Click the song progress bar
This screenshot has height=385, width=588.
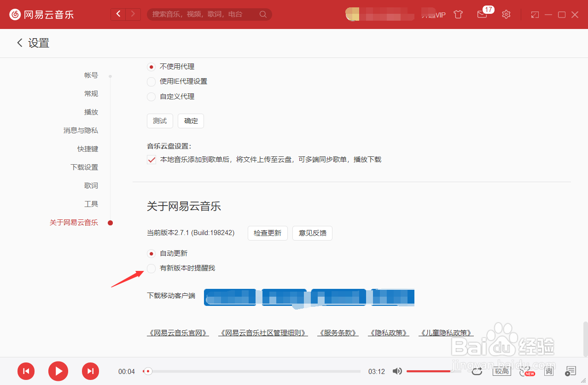(251, 371)
